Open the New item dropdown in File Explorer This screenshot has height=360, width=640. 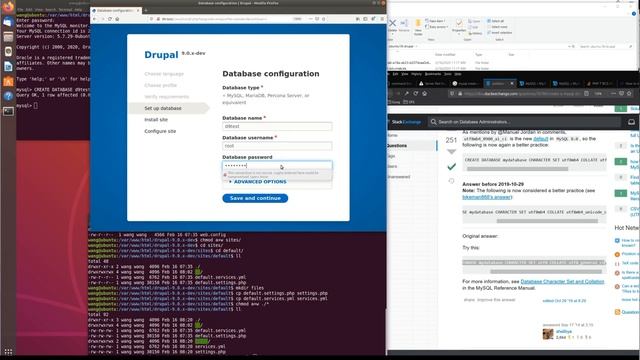[x=435, y=21]
